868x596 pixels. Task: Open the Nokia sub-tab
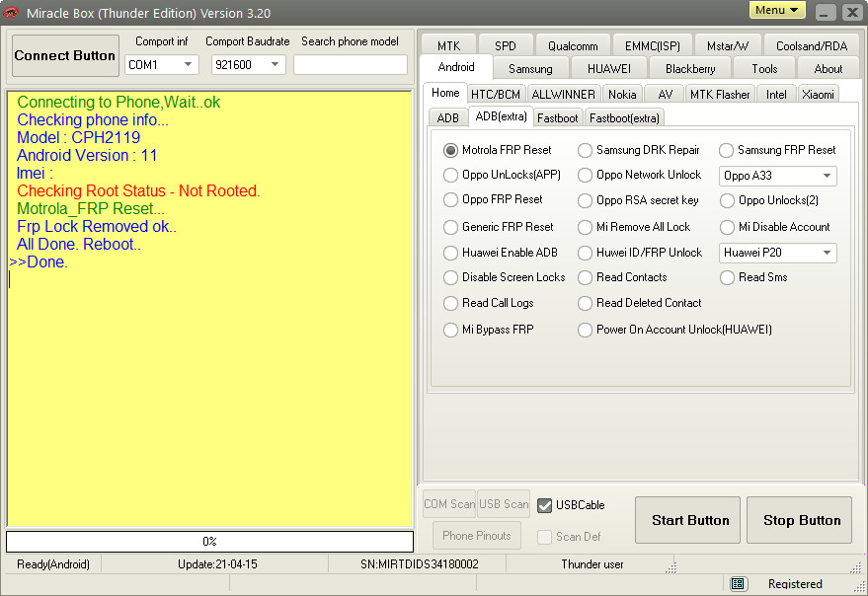pyautogui.click(x=622, y=95)
